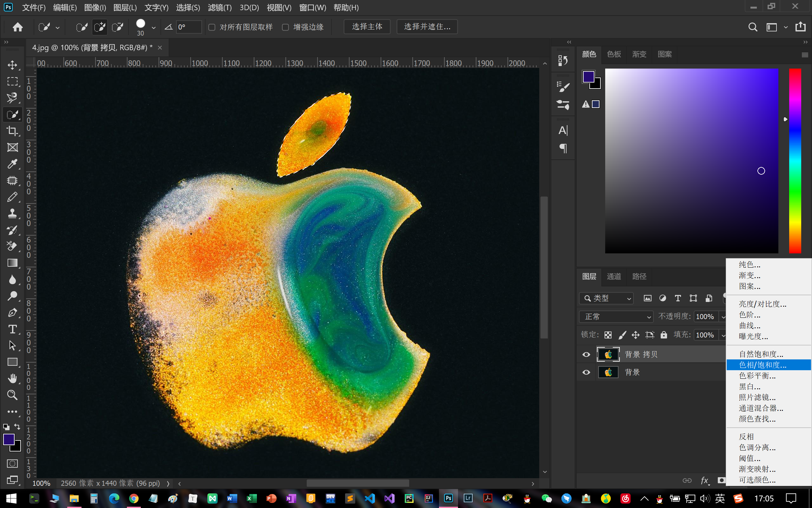Select the Eraser tool
The width and height of the screenshot is (812, 508).
click(12, 246)
